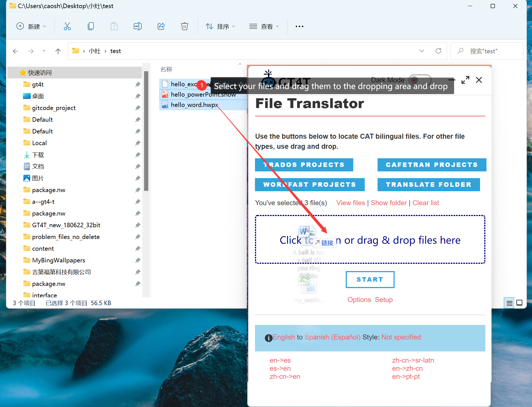The height and width of the screenshot is (407, 532).
Task: Open the 新建 (New) dropdown
Action: (31, 27)
